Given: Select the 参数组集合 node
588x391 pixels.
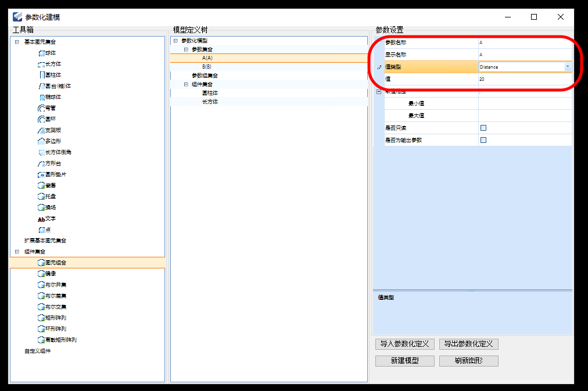Looking at the screenshot, I should 205,76.
